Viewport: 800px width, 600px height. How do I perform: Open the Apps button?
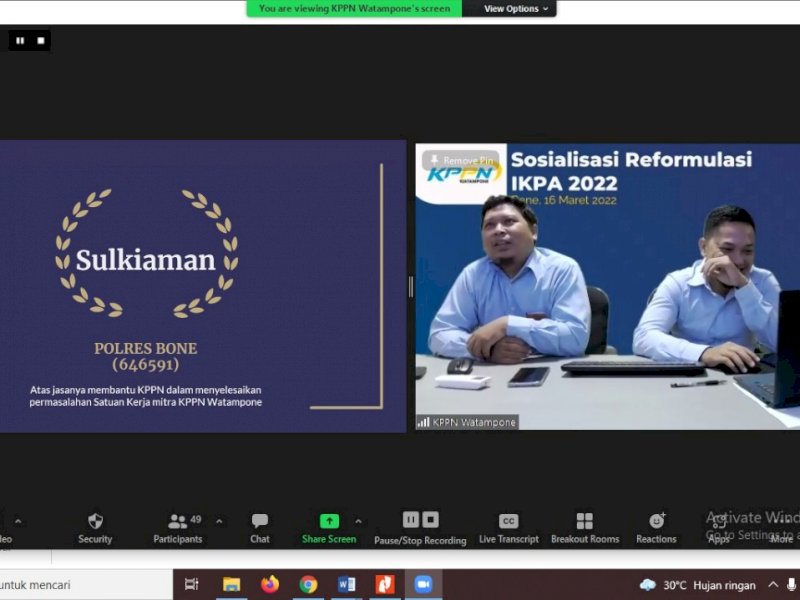click(719, 528)
